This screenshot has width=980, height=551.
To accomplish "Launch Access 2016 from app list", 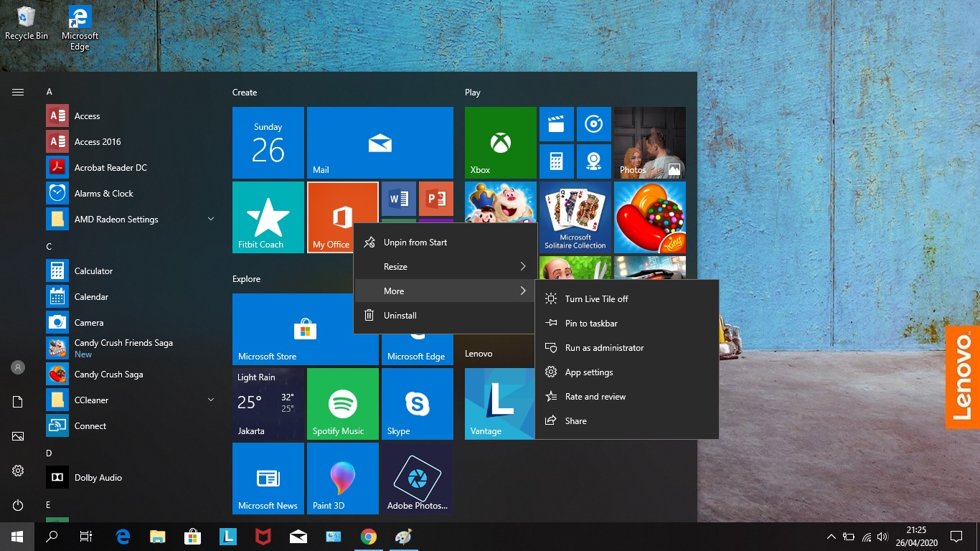I will [x=131, y=141].
